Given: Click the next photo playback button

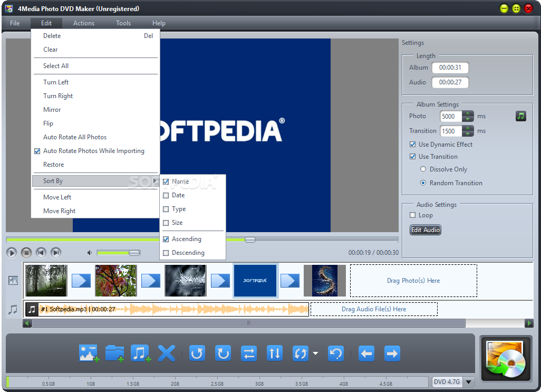Looking at the screenshot, I should [56, 253].
